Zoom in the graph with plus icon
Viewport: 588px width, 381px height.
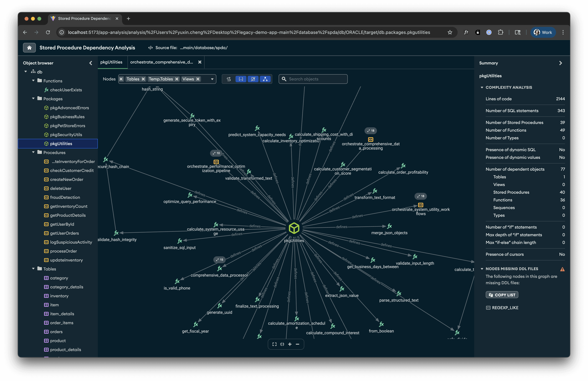click(290, 344)
